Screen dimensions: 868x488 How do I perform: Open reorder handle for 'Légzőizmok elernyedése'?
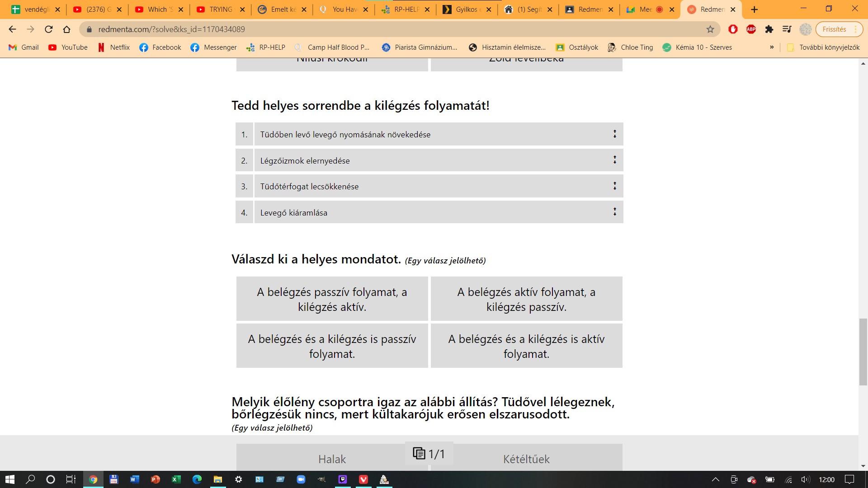point(614,160)
